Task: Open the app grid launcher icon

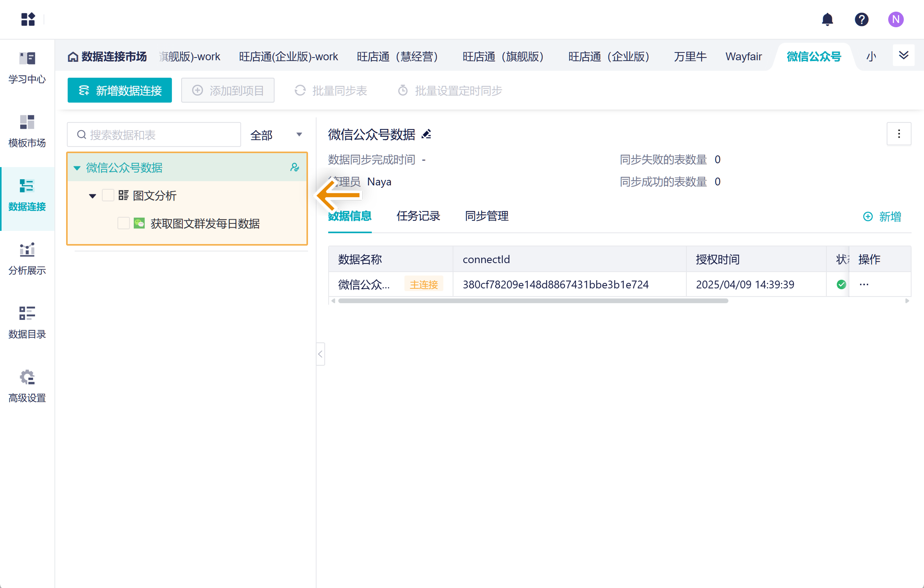Action: [x=28, y=19]
